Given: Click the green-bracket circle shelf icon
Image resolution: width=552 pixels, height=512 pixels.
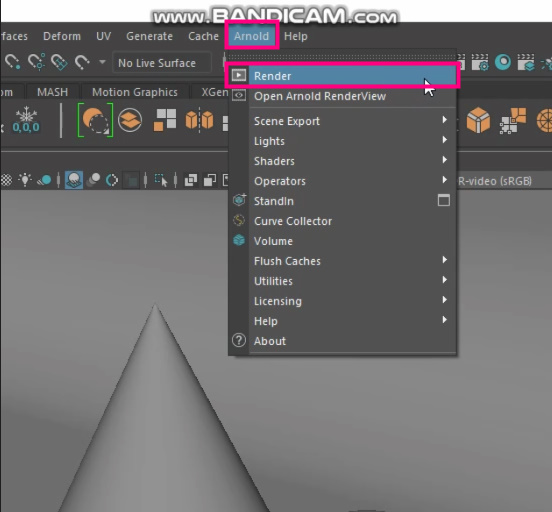Looking at the screenshot, I should [x=95, y=120].
